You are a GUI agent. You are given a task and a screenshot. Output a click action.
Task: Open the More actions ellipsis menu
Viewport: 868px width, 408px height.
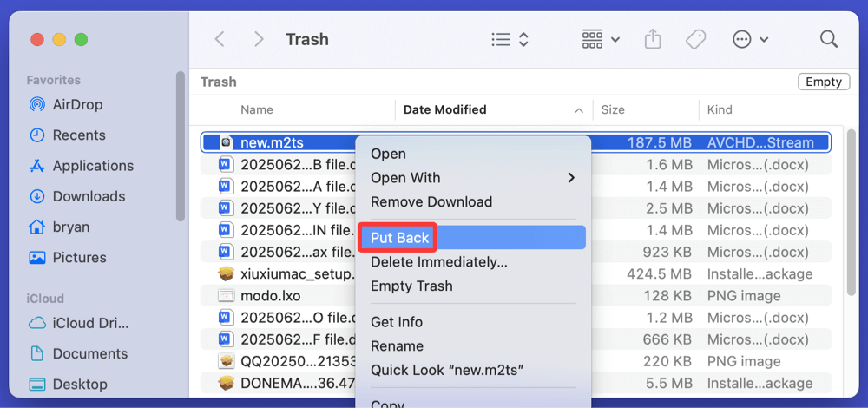pyautogui.click(x=750, y=39)
